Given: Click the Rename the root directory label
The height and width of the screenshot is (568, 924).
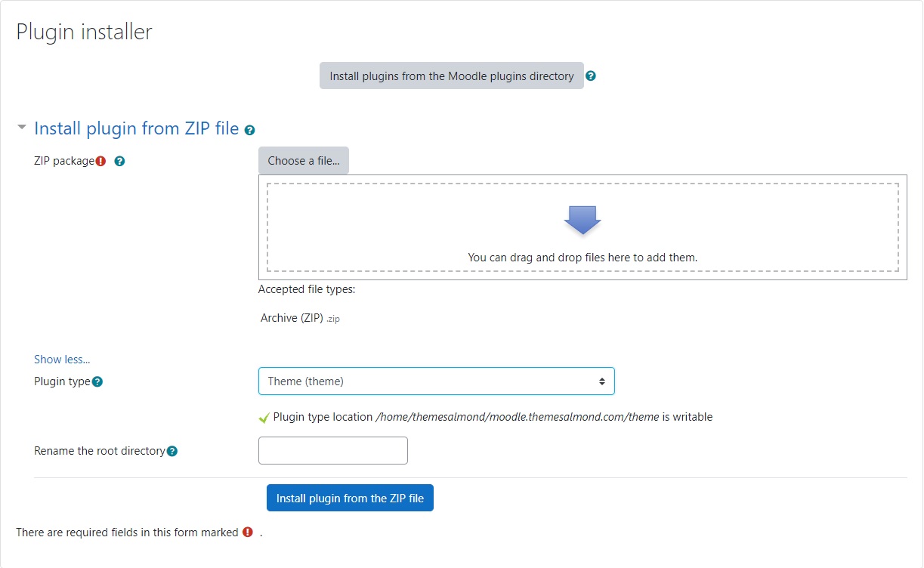Looking at the screenshot, I should point(100,451).
